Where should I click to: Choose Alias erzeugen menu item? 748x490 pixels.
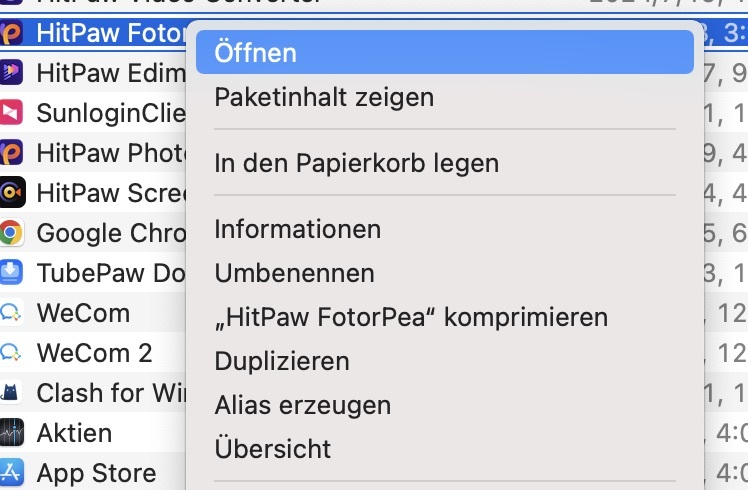[x=302, y=405]
